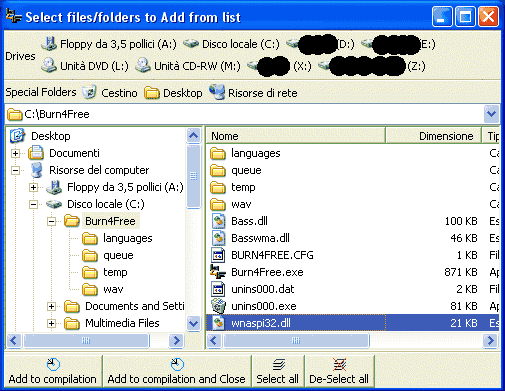
Task: Click the file list horizontal scrollbar thumb
Action: 296,340
